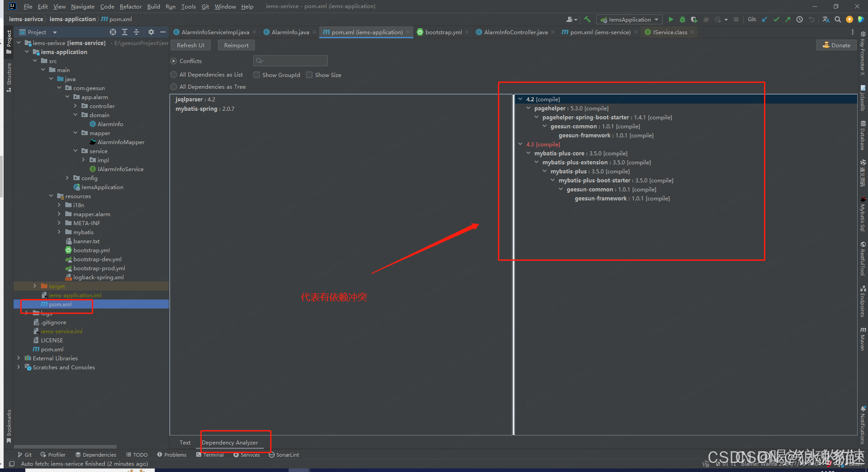The height and width of the screenshot is (472, 868).
Task: Open the Structure tool window
Action: coord(9,77)
